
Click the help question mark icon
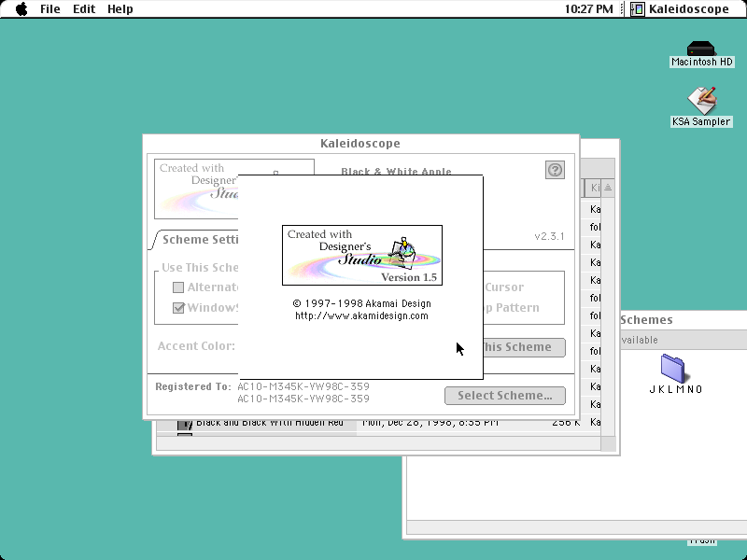[555, 170]
